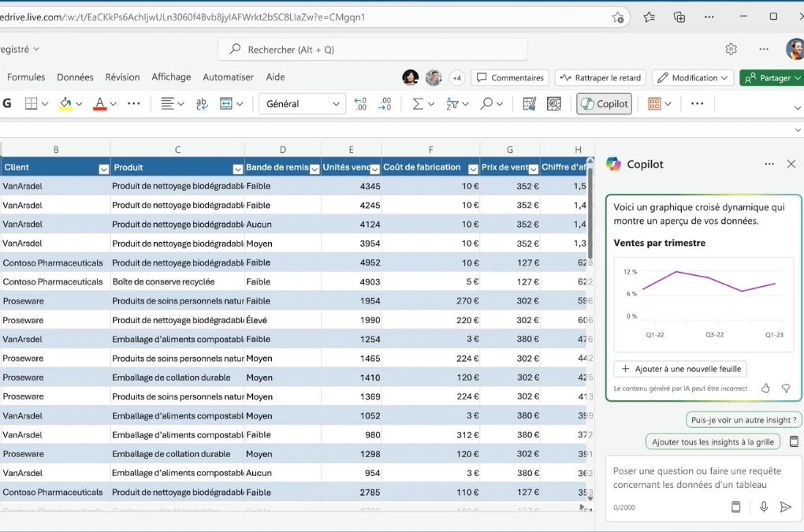The image size is (804, 532).
Task: Open Coût de fabrication filter dropdown
Action: [x=473, y=169]
